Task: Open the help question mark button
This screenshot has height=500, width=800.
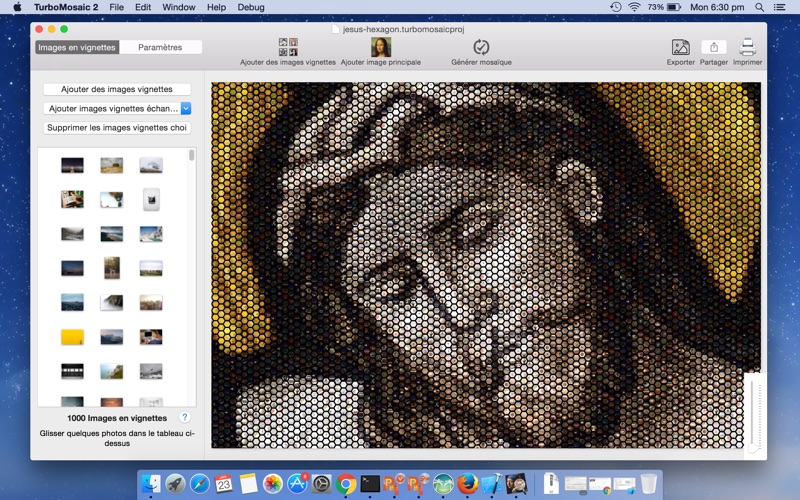Action: (185, 417)
